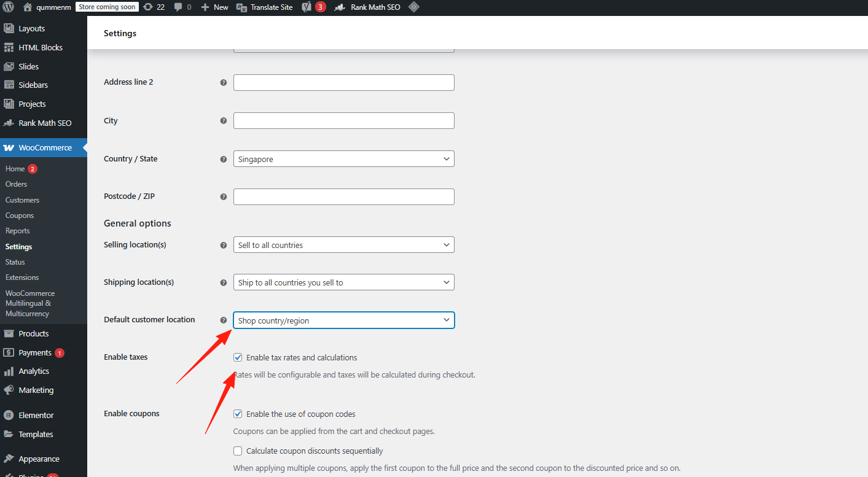Click the WordPress logo icon in admin bar
This screenshot has width=868, height=477.
tap(9, 7)
